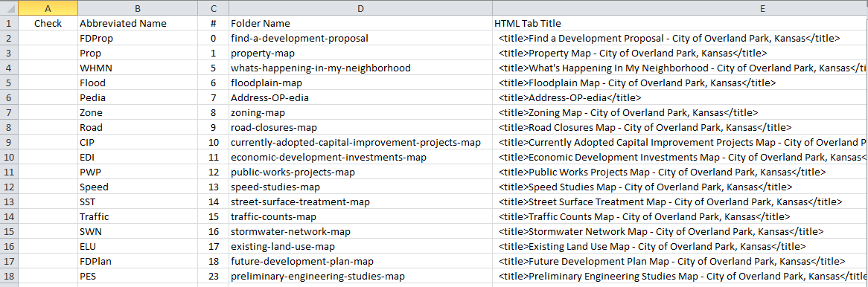Select cell containing 'Traffic'

138,217
